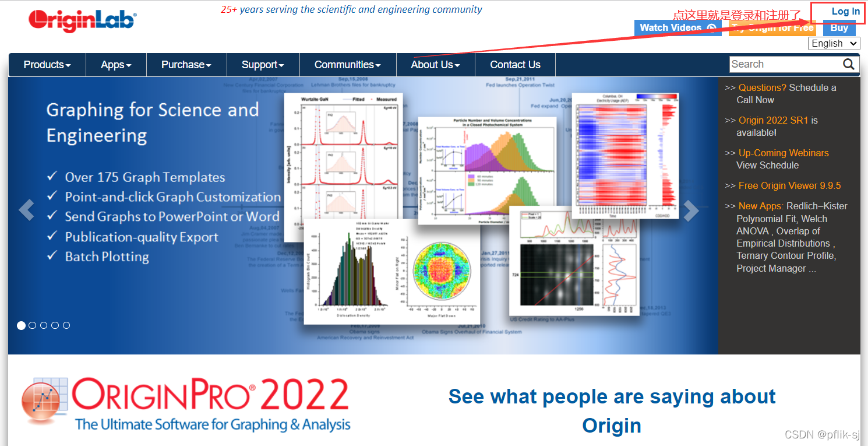Click the Try Origin for Free button
868x446 pixels.
click(772, 28)
